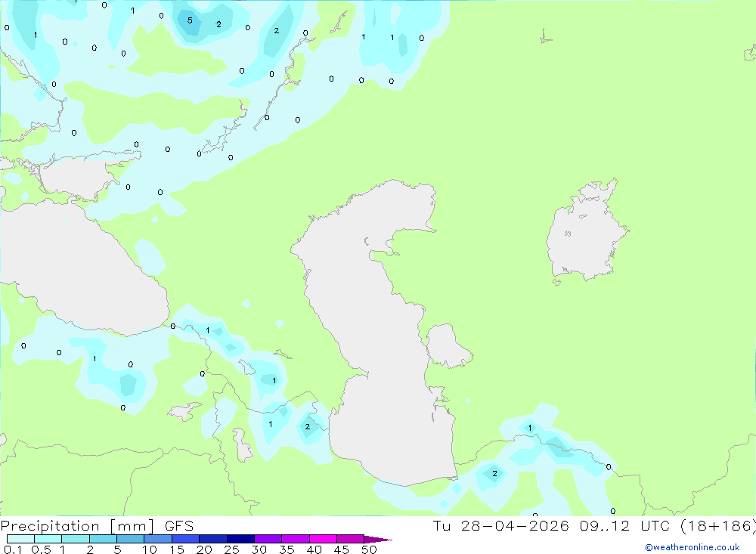The height and width of the screenshot is (554, 756).
Task: Click the 20–25 mm legend color swatch
Action: [213, 539]
